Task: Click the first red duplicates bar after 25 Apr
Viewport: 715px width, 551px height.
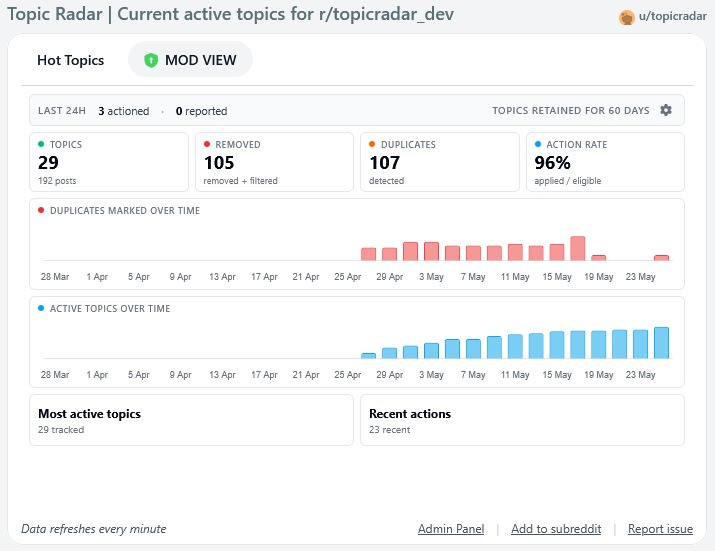Action: point(368,254)
